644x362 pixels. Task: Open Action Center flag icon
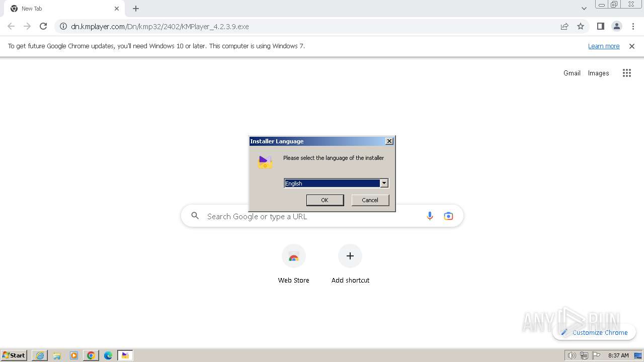(x=596, y=355)
